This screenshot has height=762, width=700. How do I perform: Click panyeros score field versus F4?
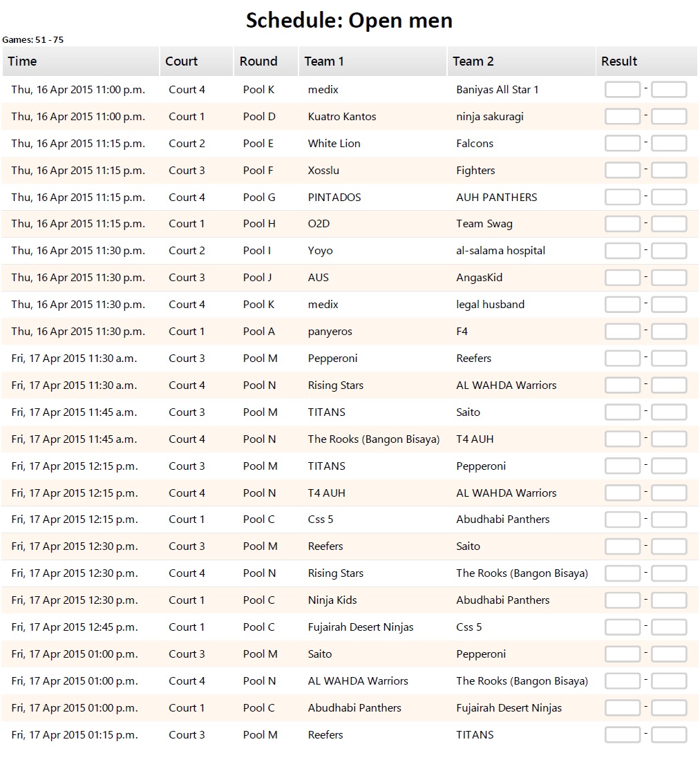point(623,332)
